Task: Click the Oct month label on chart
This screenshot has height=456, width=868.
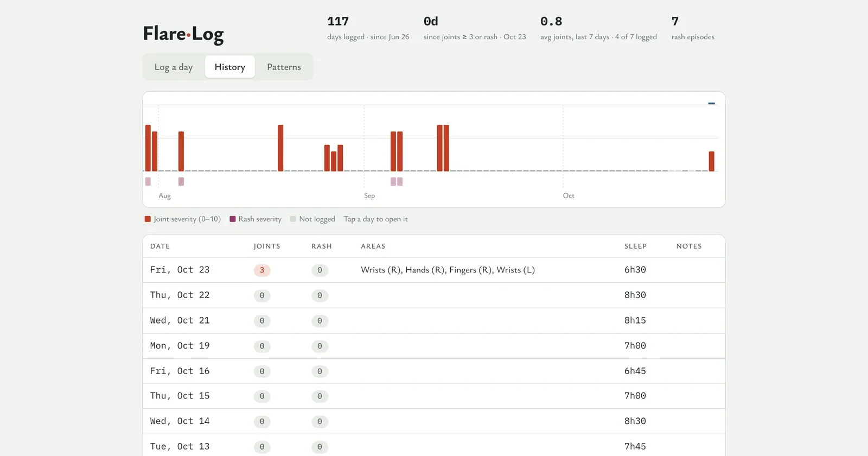Action: 569,195
